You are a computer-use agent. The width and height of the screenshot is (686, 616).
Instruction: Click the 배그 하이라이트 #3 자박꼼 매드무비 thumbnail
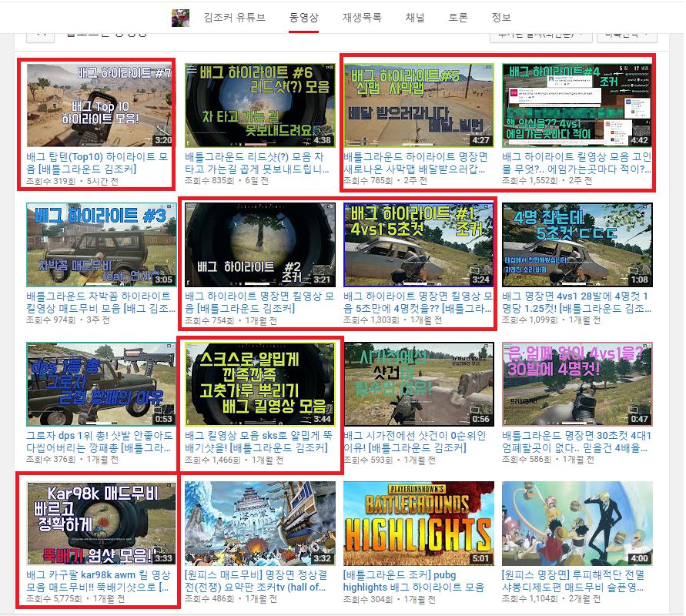[x=99, y=245]
